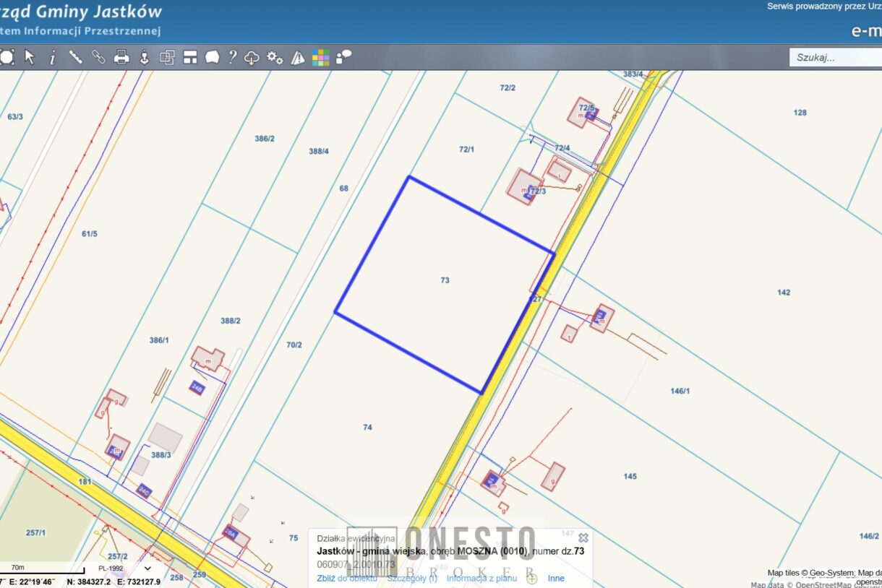Close the parcel info popup

(583, 537)
